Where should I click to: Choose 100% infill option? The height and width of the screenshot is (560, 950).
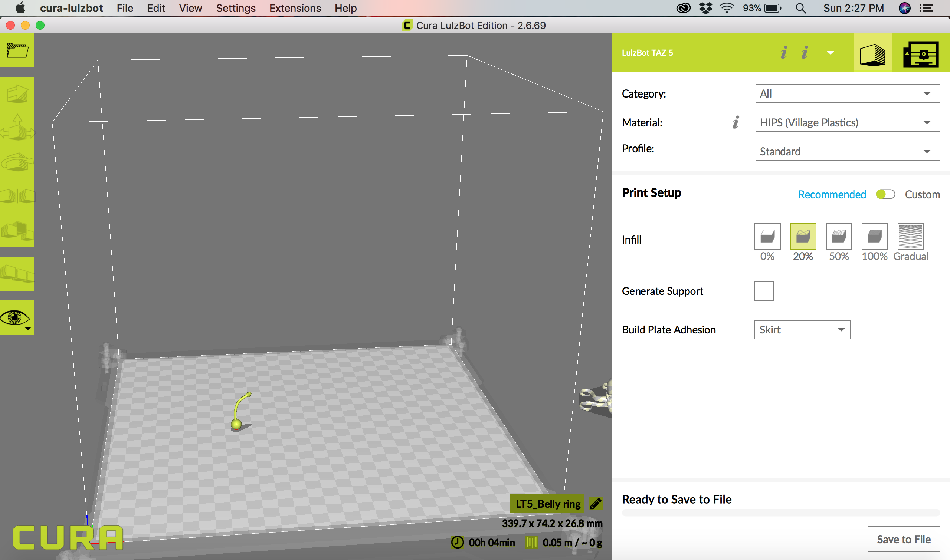click(875, 236)
